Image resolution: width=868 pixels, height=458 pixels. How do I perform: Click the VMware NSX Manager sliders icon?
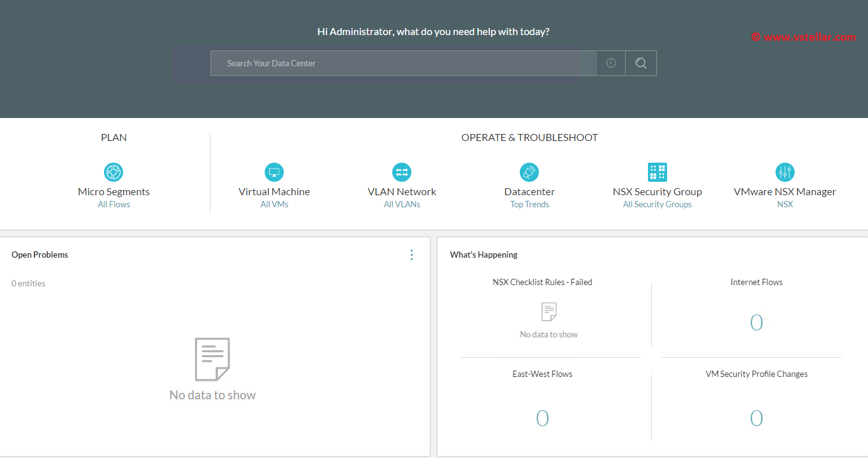[785, 172]
